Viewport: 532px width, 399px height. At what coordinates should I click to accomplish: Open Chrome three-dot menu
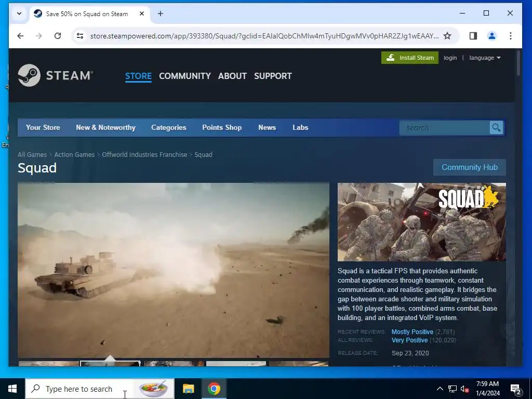510,36
